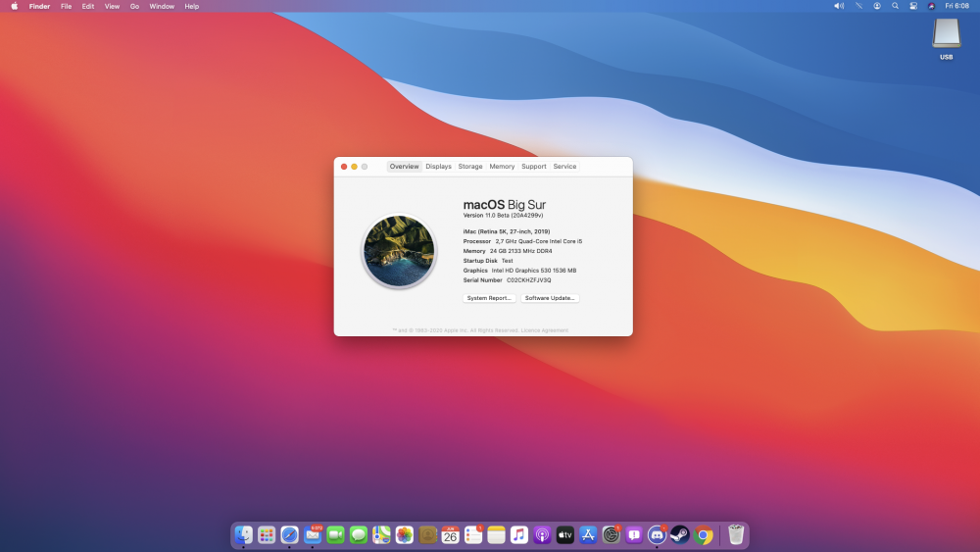Open the Window menu
This screenshot has width=980, height=552.
coord(162,6)
